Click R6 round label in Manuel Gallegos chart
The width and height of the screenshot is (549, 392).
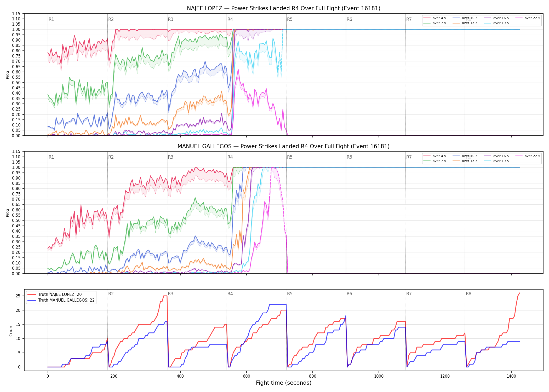[x=349, y=157]
